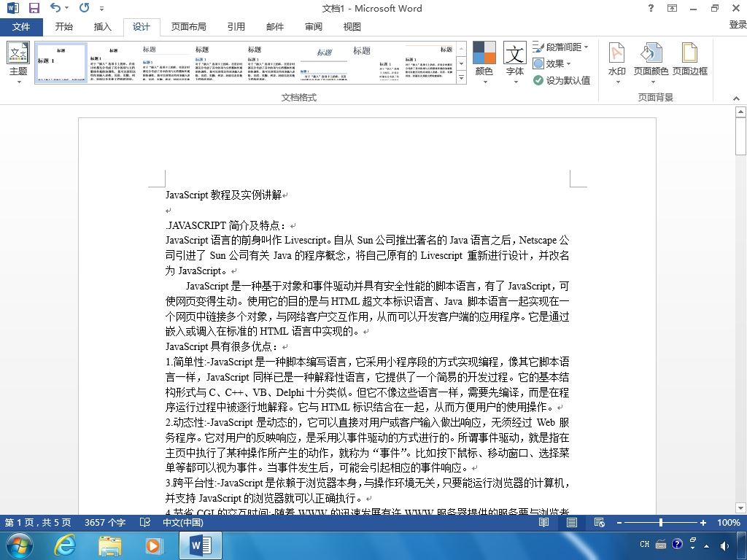The width and height of the screenshot is (747, 560).
Task: Open 段落间距 paragraph spacing dropdown
Action: [x=561, y=47]
